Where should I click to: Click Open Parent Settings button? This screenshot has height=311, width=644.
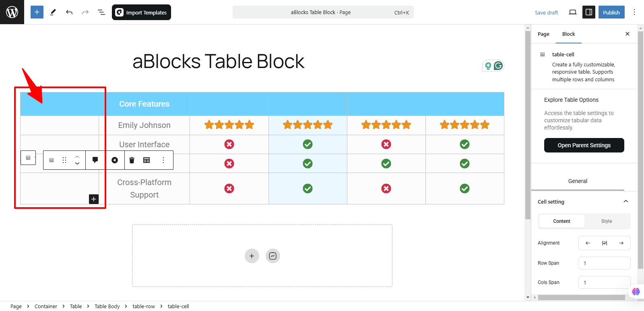(584, 145)
